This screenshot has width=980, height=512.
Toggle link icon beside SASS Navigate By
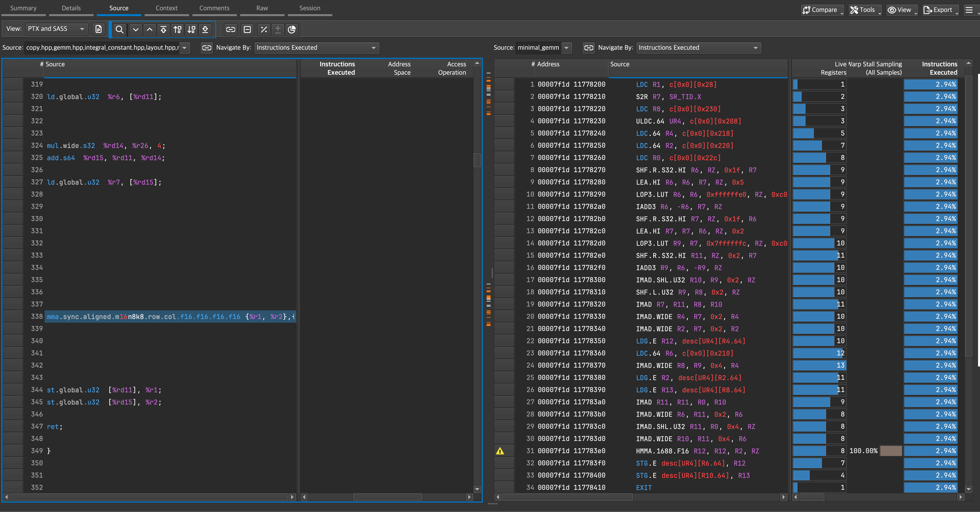(589, 47)
